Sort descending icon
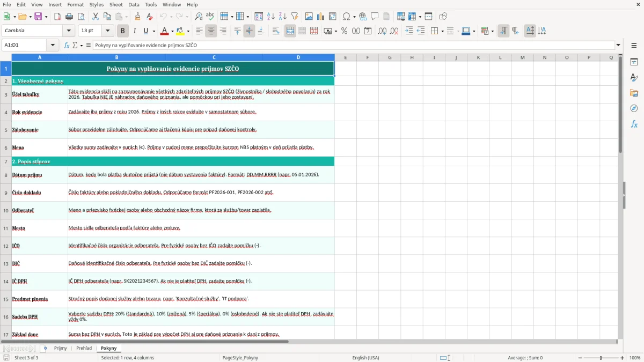 tap(283, 17)
